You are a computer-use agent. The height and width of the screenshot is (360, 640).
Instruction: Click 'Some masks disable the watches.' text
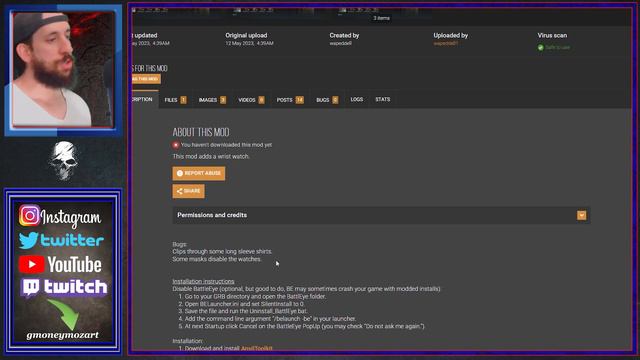tap(217, 259)
